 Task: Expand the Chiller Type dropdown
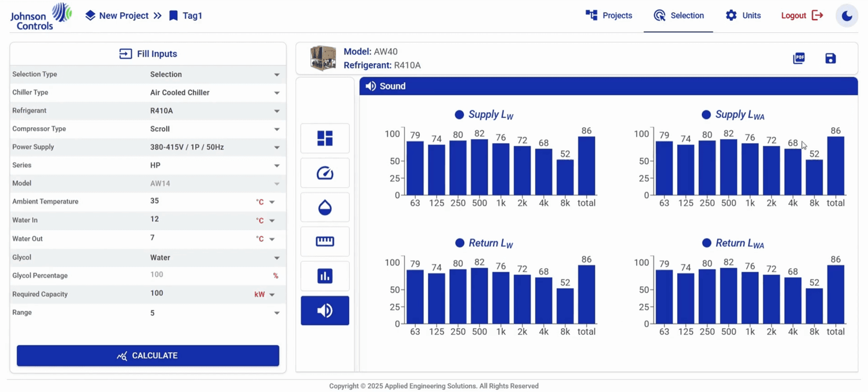tap(215, 93)
